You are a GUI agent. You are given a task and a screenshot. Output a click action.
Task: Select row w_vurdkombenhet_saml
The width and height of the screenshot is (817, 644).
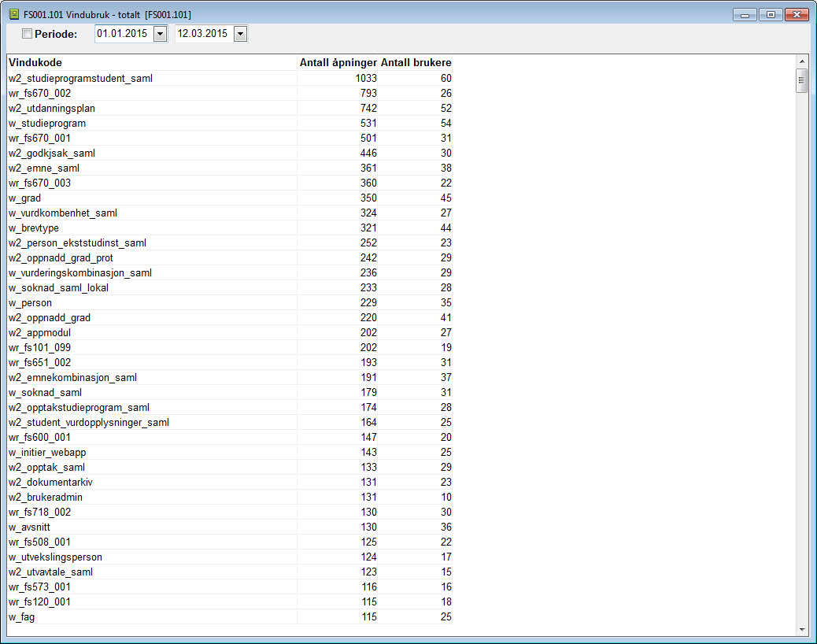[230, 213]
